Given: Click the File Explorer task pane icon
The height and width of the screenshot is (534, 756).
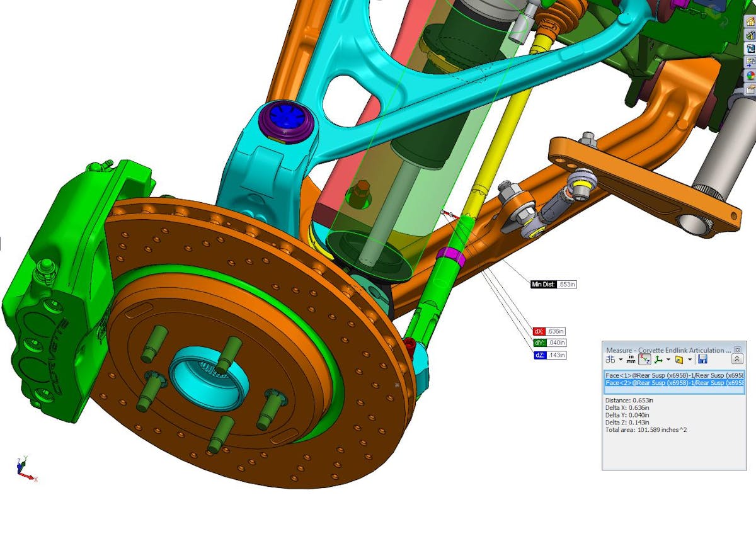Looking at the screenshot, I should point(750,48).
